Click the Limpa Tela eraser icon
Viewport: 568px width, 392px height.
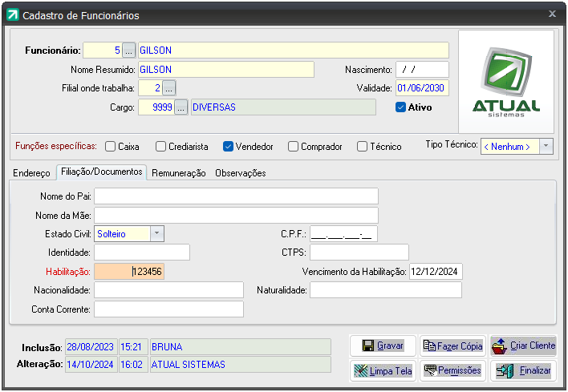click(x=360, y=370)
